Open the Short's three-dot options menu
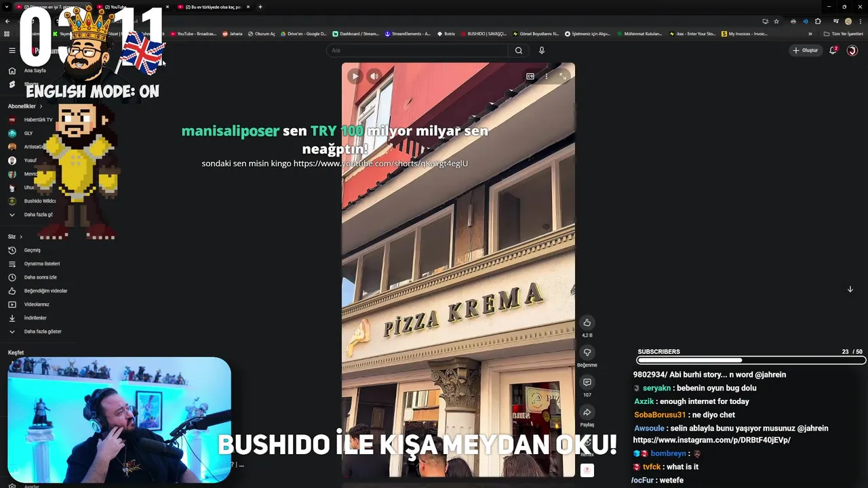The width and height of the screenshot is (868, 488). pos(547,77)
